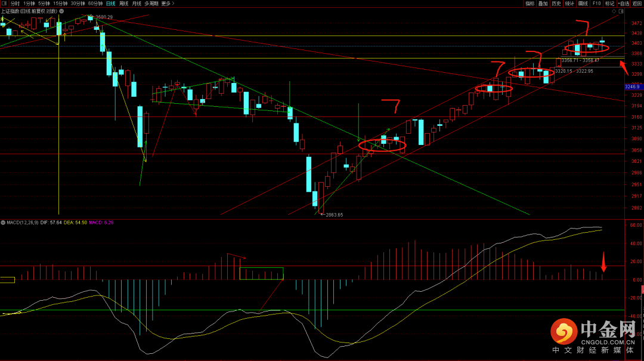The width and height of the screenshot is (644, 361).
Task: Select the 5分钟 period tab
Action: click(44, 4)
